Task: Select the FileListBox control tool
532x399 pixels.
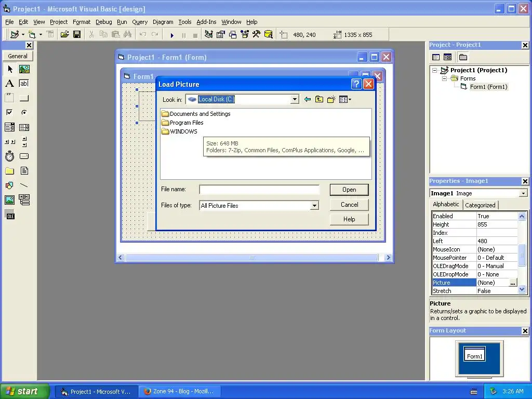Action: (x=24, y=170)
